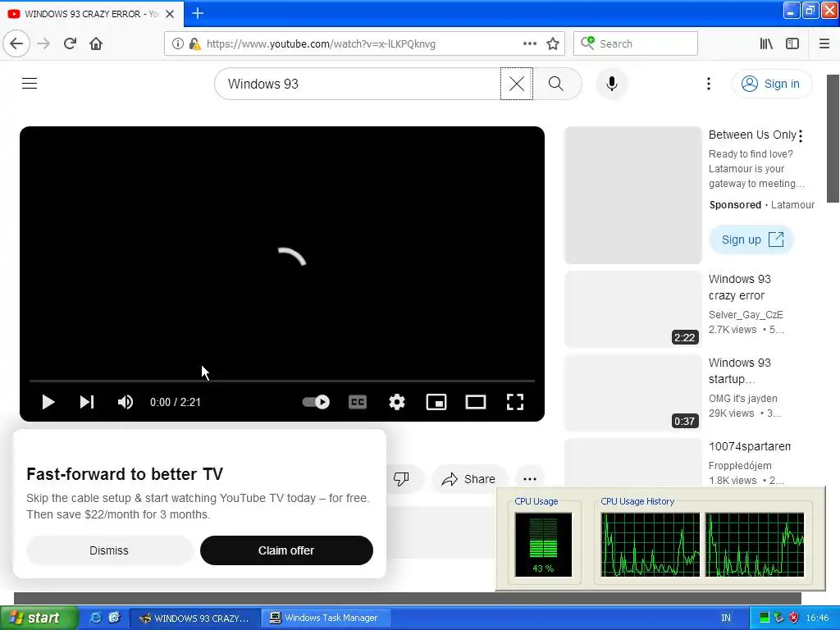Open more actions menu next to Share
This screenshot has height=630, width=840.
pyautogui.click(x=530, y=479)
